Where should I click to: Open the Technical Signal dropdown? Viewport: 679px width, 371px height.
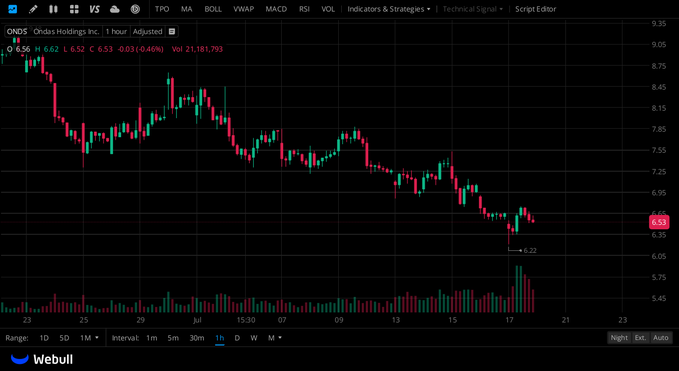click(x=473, y=9)
